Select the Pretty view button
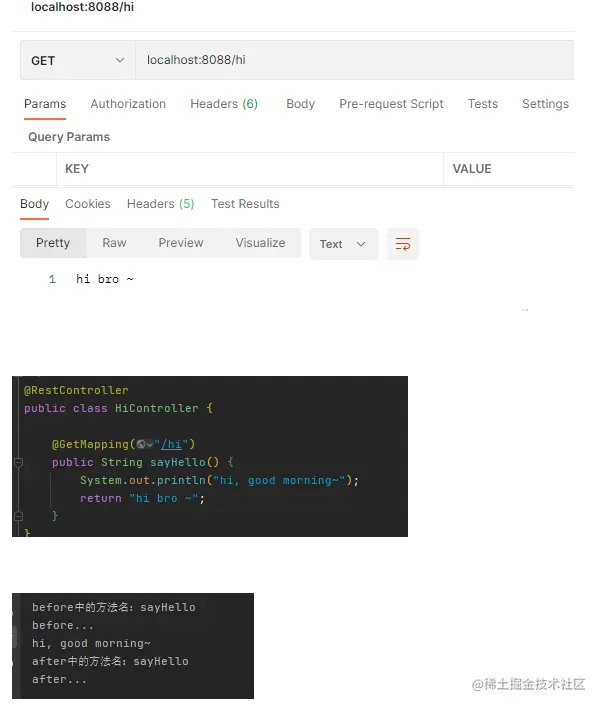 pos(53,243)
